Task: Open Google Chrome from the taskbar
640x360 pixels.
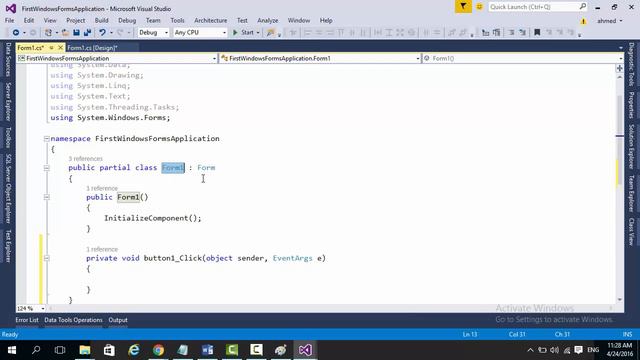Action: click(x=158, y=350)
